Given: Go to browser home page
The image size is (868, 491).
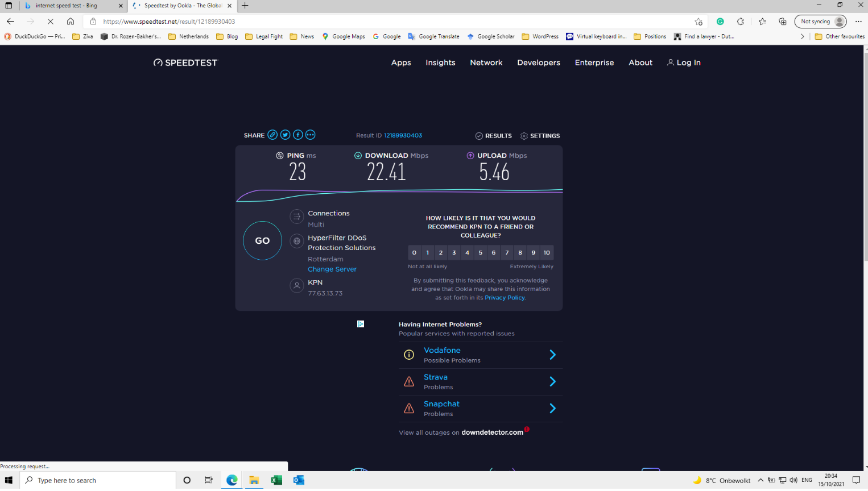Looking at the screenshot, I should pyautogui.click(x=71, y=22).
